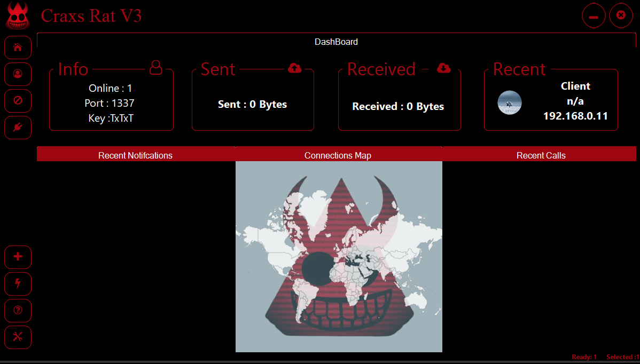
Task: Click the 'Received : 0 Bytes' text
Action: (x=398, y=106)
